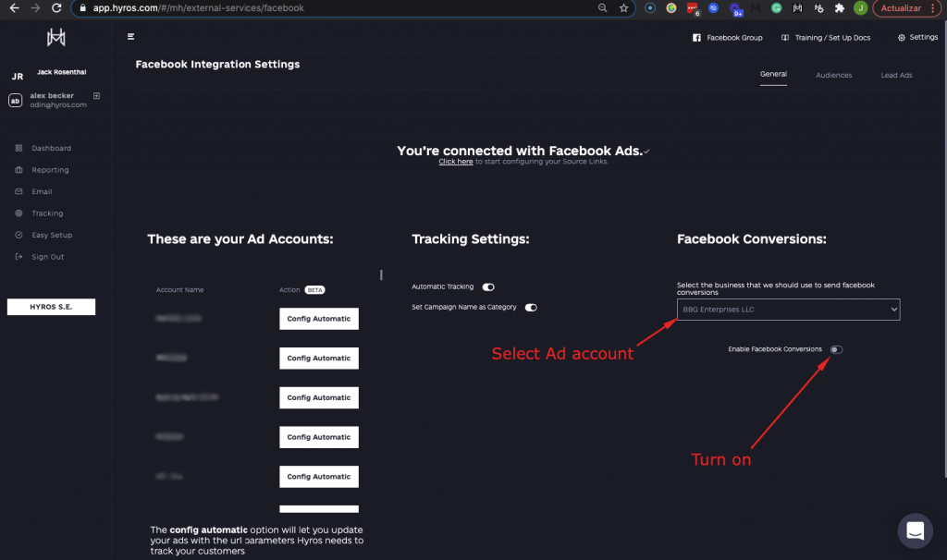Collapse the sidebar with the hamburger icon
This screenshot has width=947, height=560.
point(130,37)
